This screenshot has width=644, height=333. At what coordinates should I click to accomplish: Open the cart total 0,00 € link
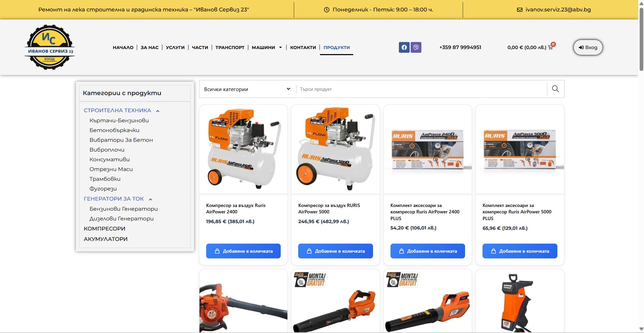[527, 47]
